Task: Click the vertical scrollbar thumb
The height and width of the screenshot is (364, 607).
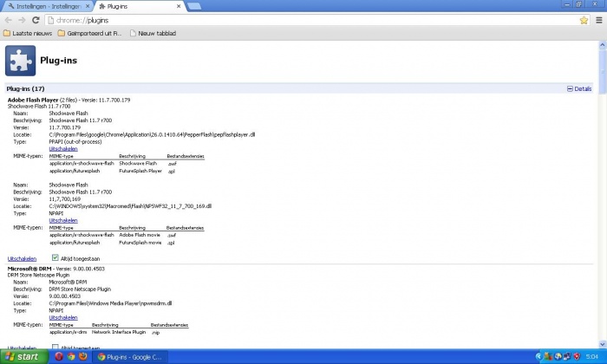Action: (x=603, y=72)
